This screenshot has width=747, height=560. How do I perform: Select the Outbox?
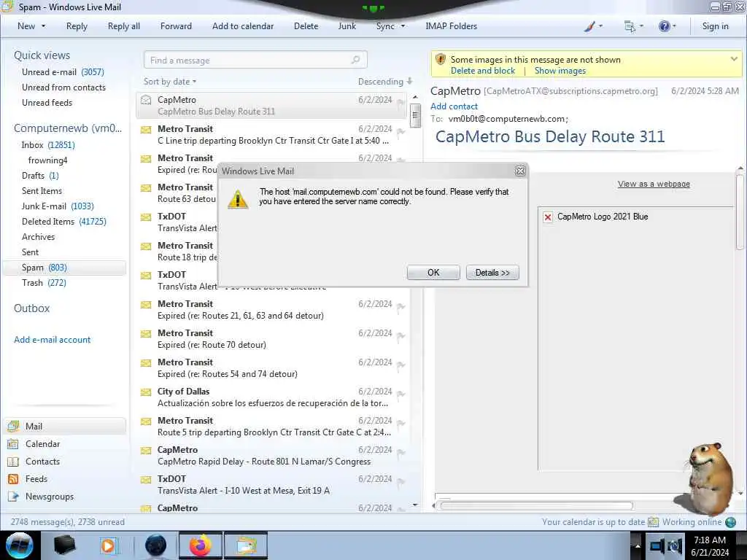(x=32, y=308)
